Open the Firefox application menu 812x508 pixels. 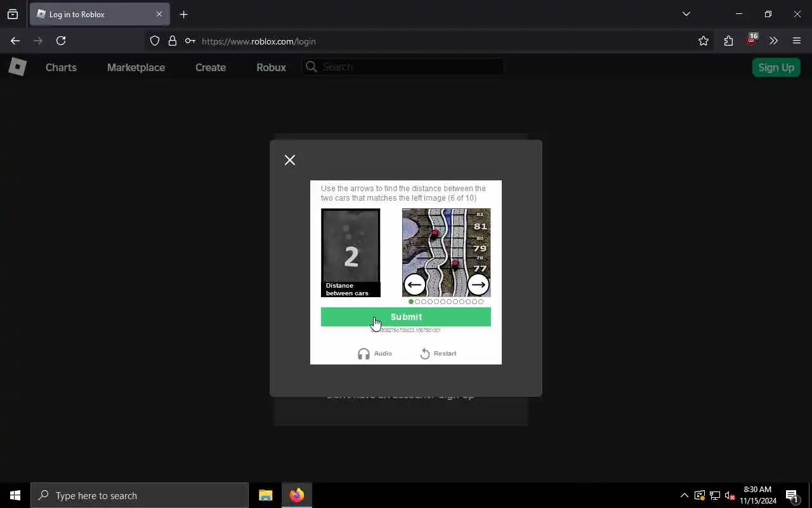click(x=797, y=41)
